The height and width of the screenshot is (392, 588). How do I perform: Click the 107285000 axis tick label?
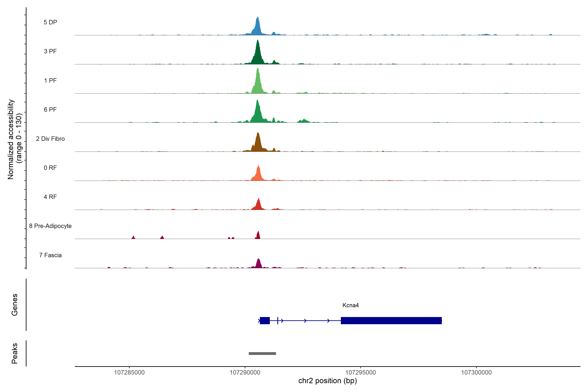click(x=129, y=373)
